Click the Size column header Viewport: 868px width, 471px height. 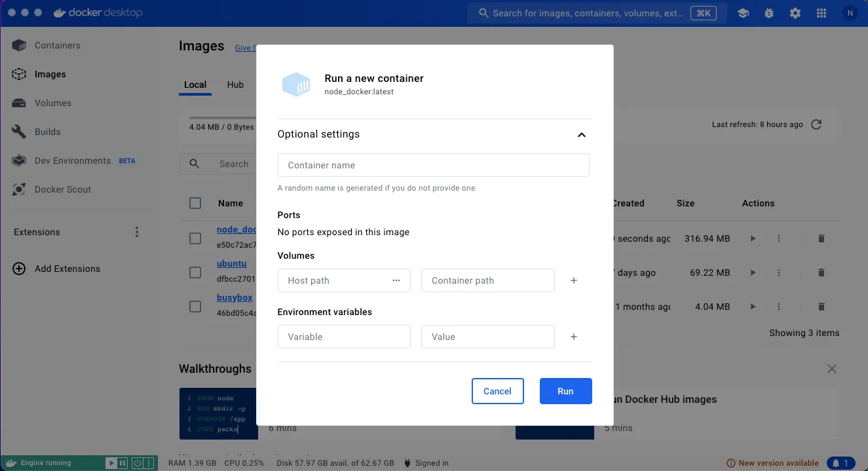(685, 203)
